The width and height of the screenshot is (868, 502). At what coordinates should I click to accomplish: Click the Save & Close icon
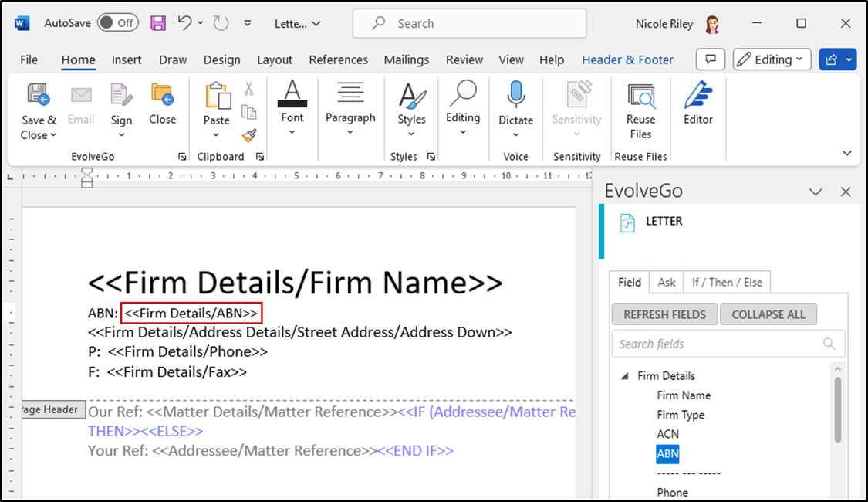[39, 94]
